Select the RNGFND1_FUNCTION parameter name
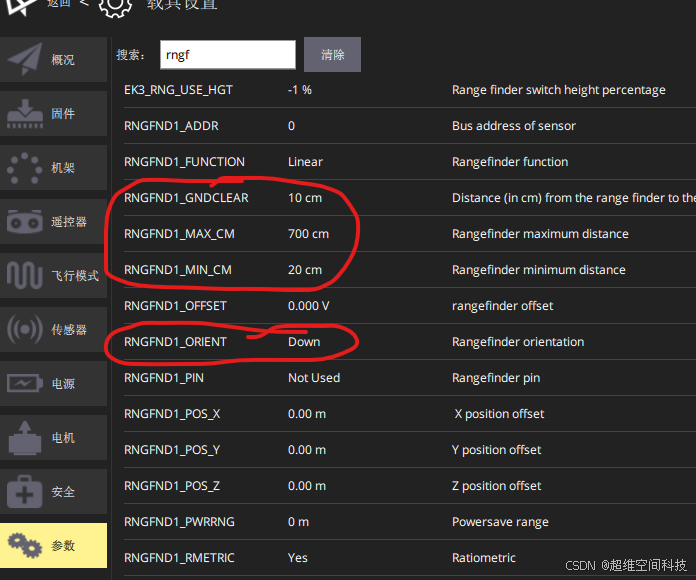Viewport: 696px width, 580px height. [x=184, y=162]
